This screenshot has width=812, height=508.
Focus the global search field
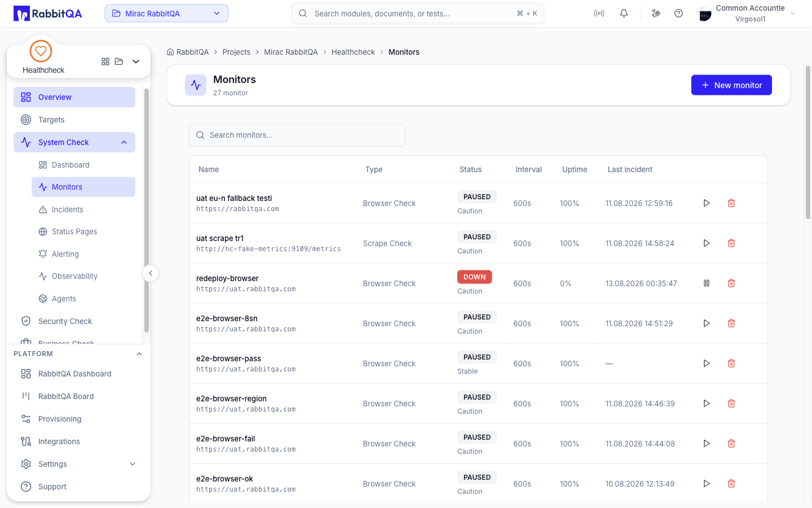(x=418, y=14)
